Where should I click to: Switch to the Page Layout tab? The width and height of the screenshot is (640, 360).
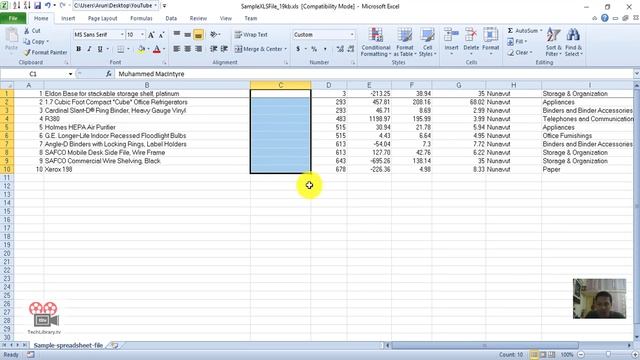[x=102, y=18]
